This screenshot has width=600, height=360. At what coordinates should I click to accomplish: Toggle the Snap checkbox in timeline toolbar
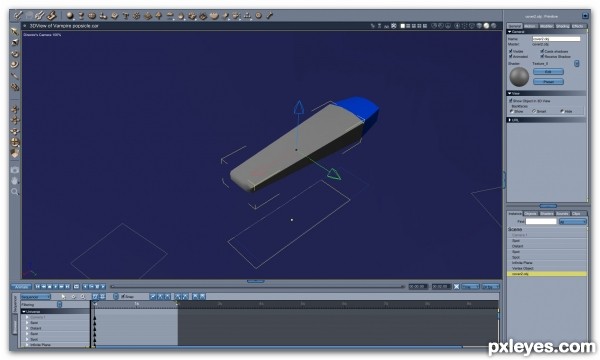123,296
